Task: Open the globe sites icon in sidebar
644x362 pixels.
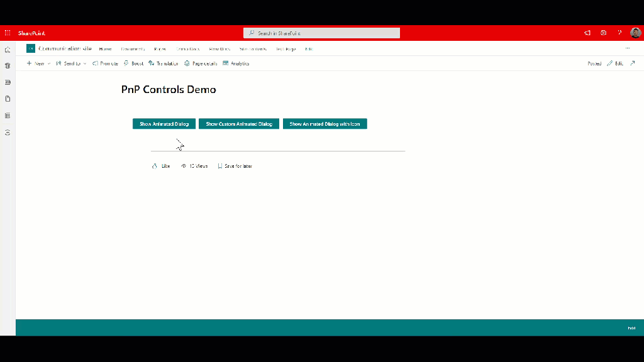Action: [8, 66]
